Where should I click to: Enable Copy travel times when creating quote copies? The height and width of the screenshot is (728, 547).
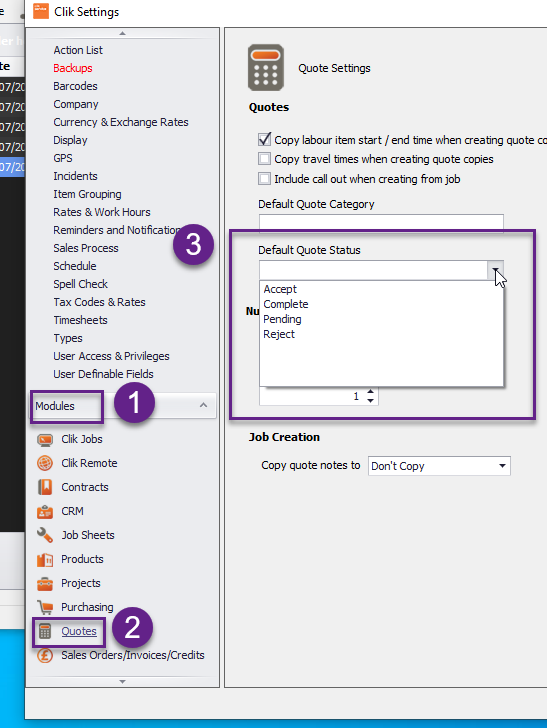[x=265, y=159]
